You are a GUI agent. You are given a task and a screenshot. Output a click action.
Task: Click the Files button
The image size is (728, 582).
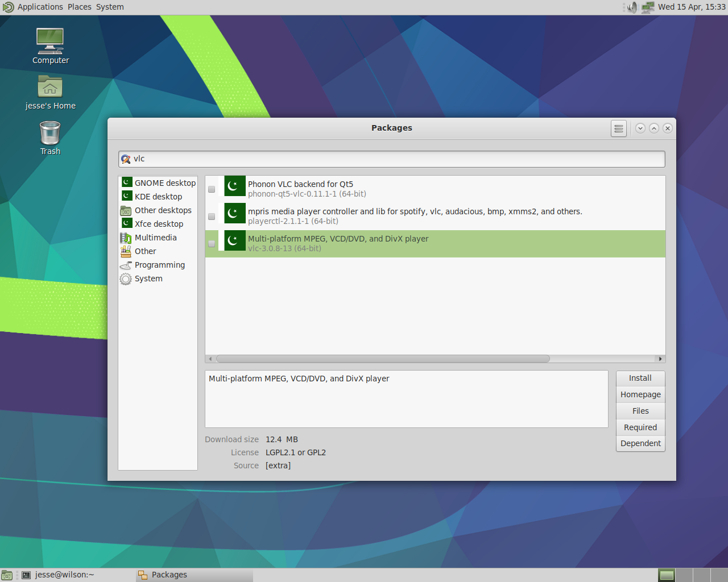640,411
